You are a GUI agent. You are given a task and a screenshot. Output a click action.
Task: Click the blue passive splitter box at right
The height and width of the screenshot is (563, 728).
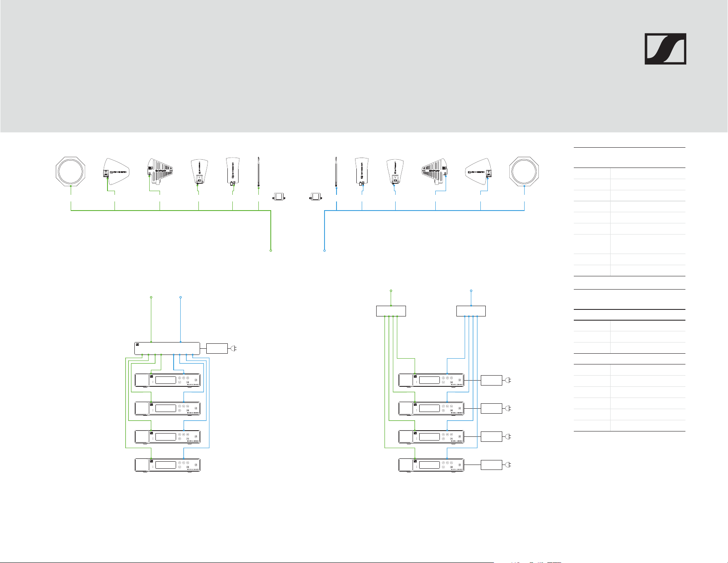[x=471, y=311]
